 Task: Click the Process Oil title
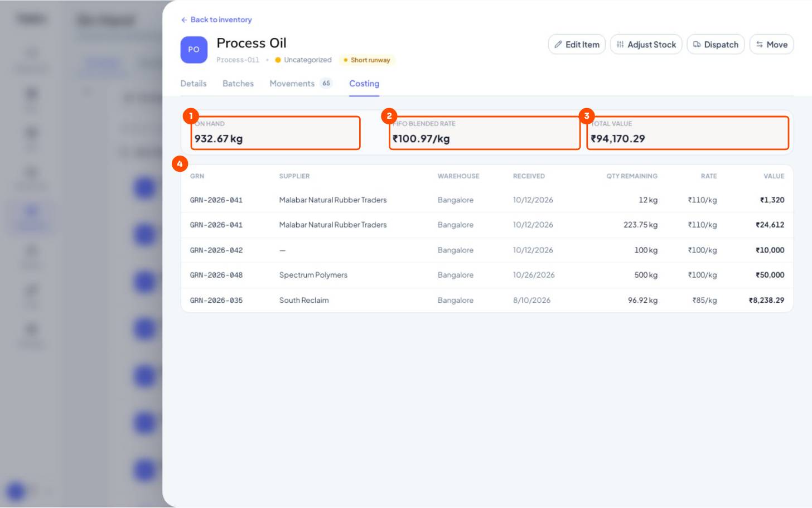coord(252,43)
